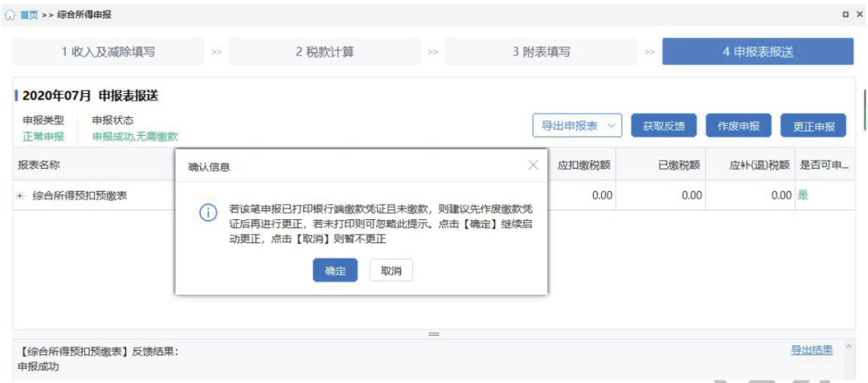Image resolution: width=868 pixels, height=383 pixels.
Task: Go to step 1 收入及减除填写
Action: point(108,52)
